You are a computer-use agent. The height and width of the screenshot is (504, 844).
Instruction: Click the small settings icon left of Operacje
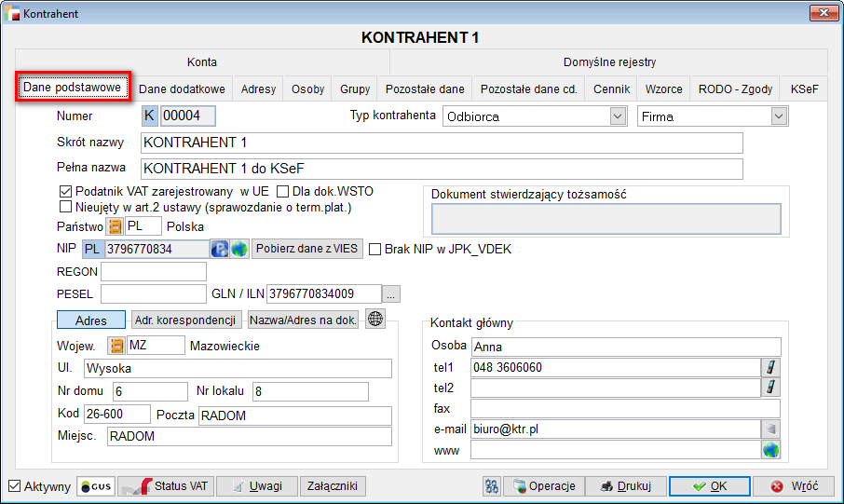coord(492,486)
